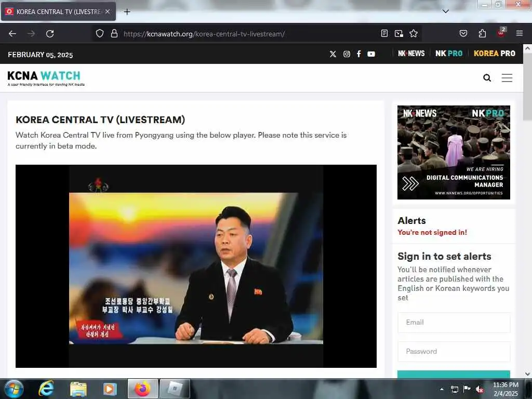Click the teal sign-in button below Password

click(x=454, y=374)
